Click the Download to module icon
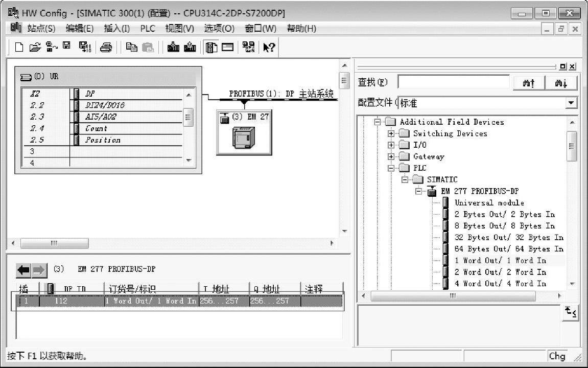The height and width of the screenshot is (368, 588). tap(173, 47)
